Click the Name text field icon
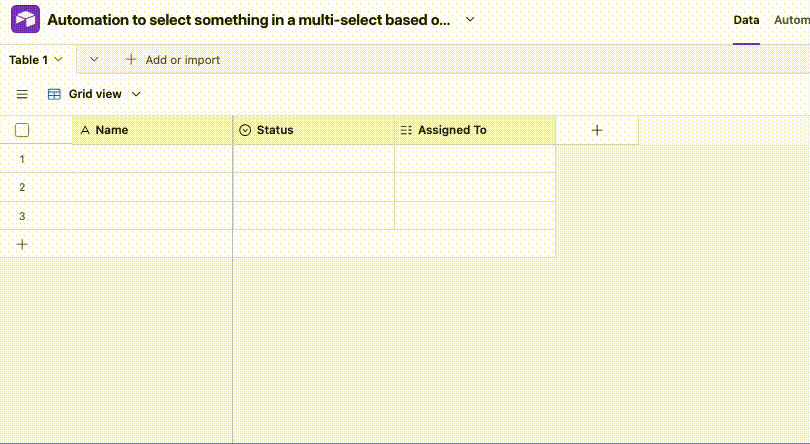This screenshot has width=810, height=444. (85, 130)
